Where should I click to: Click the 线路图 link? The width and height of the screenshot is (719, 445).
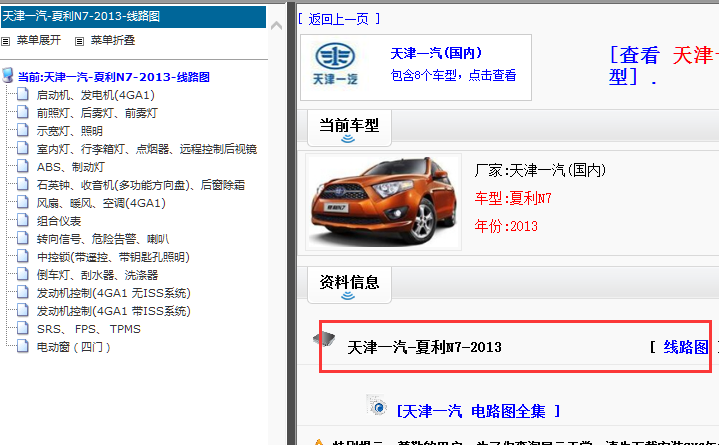(x=686, y=347)
